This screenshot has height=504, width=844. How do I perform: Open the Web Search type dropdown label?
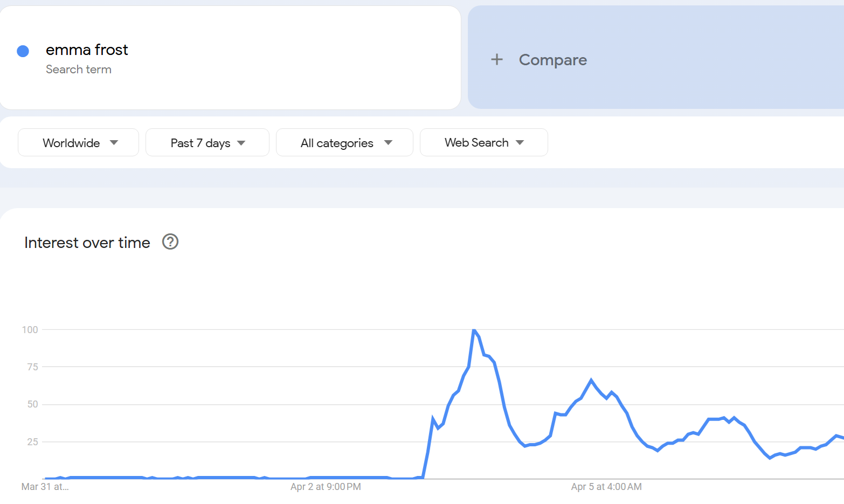point(476,143)
